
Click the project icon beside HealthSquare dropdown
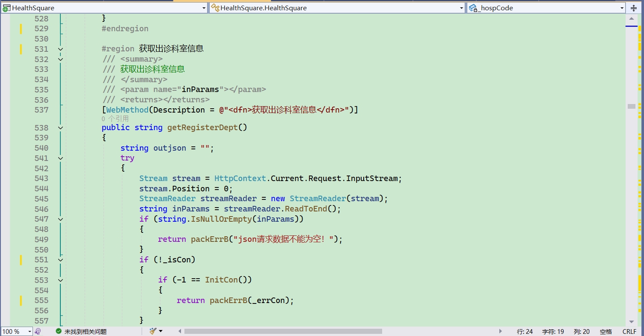pyautogui.click(x=6, y=8)
